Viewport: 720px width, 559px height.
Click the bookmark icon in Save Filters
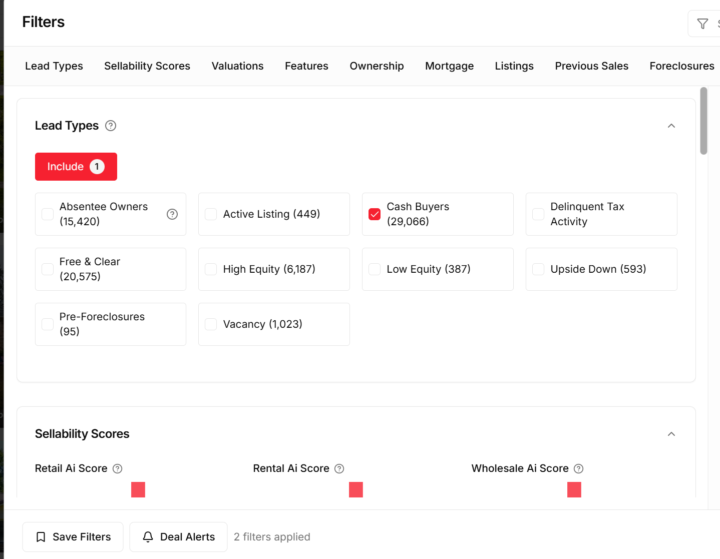pos(41,537)
